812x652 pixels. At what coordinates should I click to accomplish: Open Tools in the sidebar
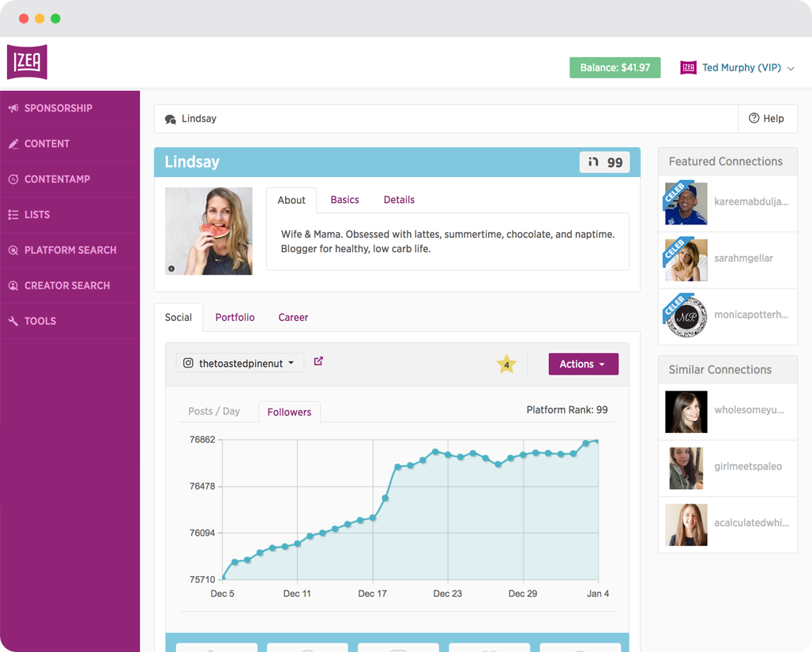pos(70,322)
